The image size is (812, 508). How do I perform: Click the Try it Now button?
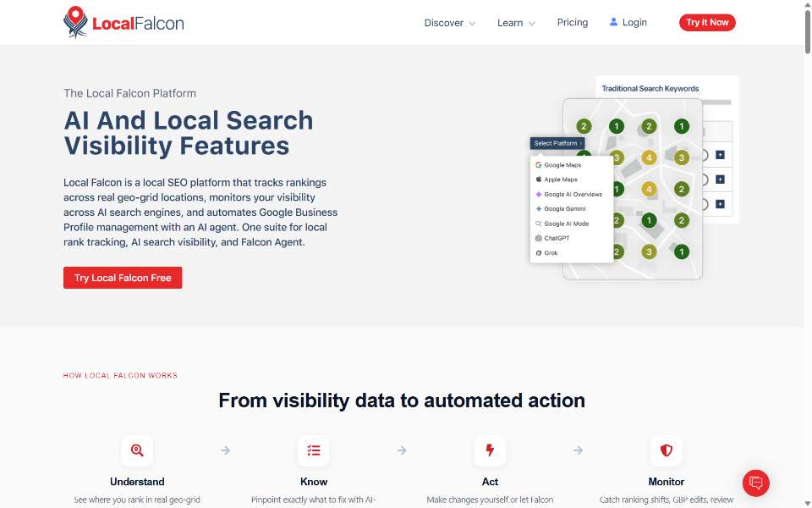point(707,22)
